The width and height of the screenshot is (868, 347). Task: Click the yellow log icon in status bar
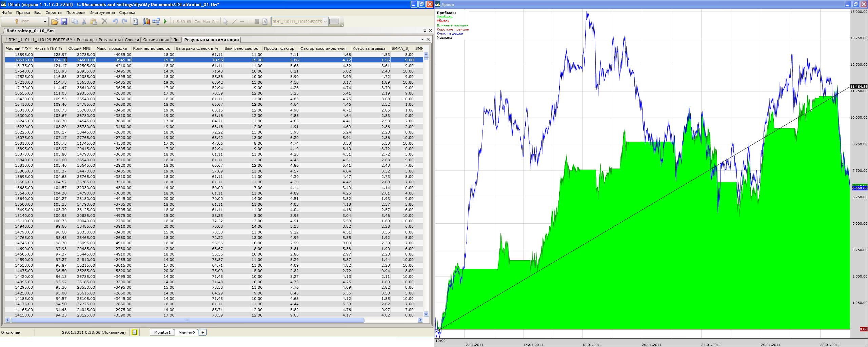134,332
